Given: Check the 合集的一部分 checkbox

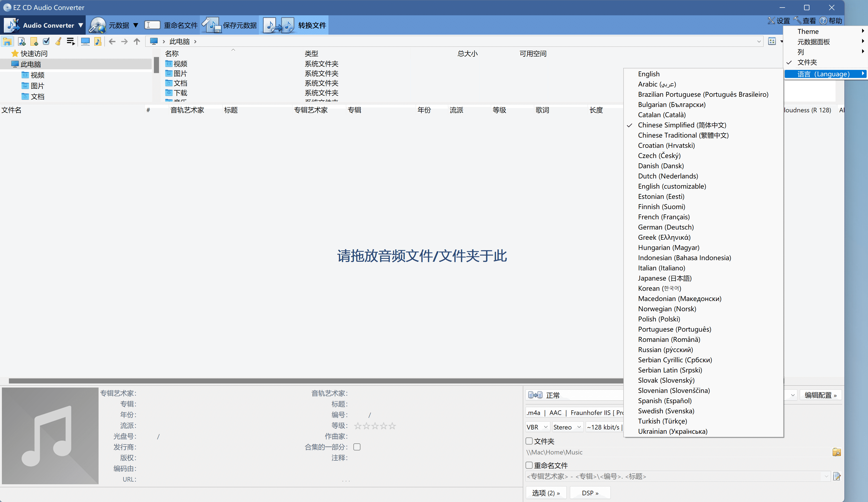Looking at the screenshot, I should coord(357,447).
